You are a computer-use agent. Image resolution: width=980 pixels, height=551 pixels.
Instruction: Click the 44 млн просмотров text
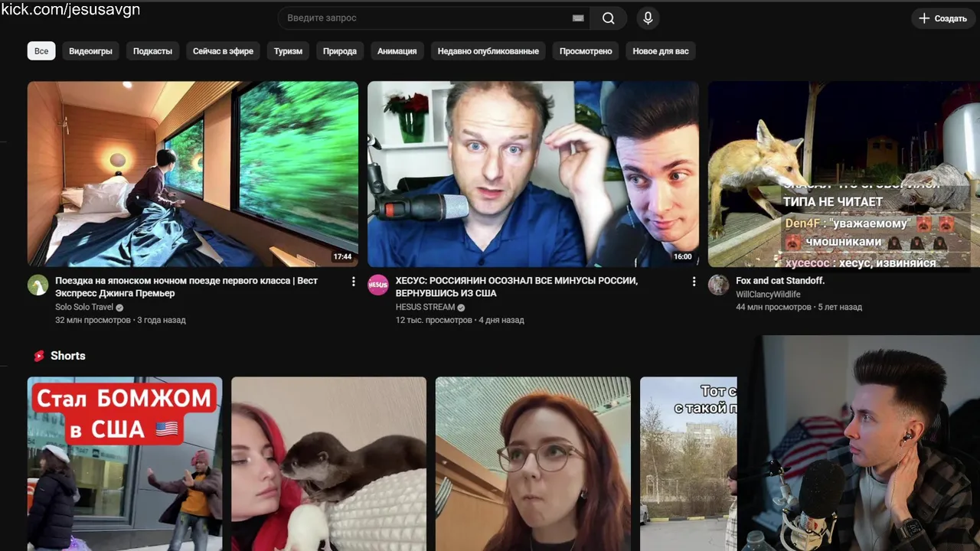(773, 307)
